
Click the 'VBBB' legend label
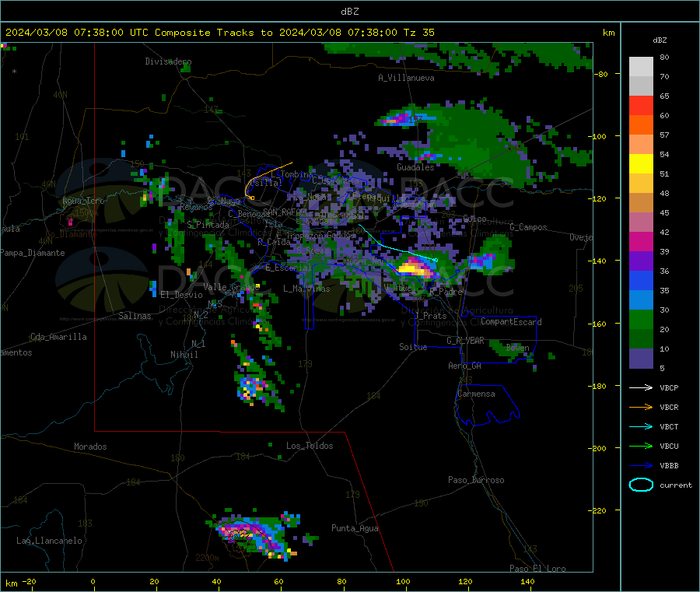pyautogui.click(x=669, y=465)
